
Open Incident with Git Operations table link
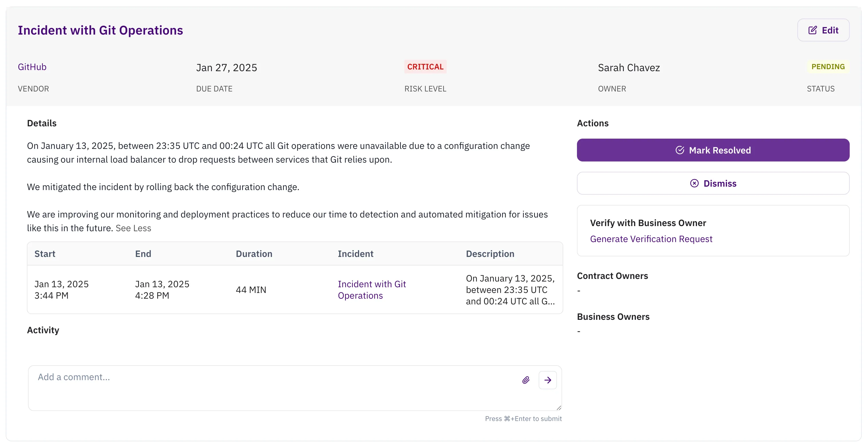[x=371, y=290]
